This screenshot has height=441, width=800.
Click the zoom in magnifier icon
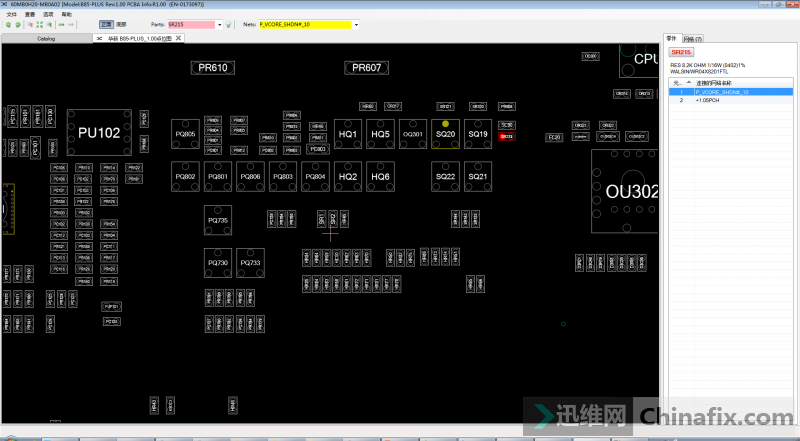30,24
